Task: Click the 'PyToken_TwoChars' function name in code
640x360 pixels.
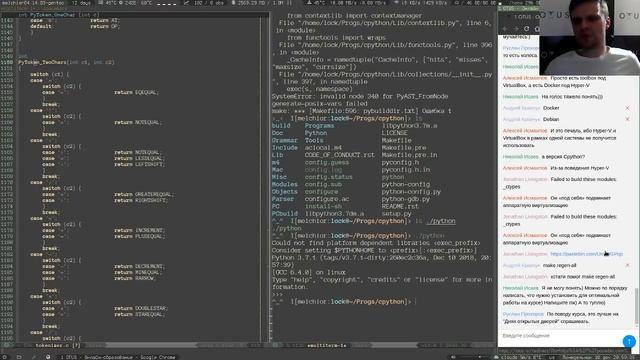Action: tap(42, 62)
